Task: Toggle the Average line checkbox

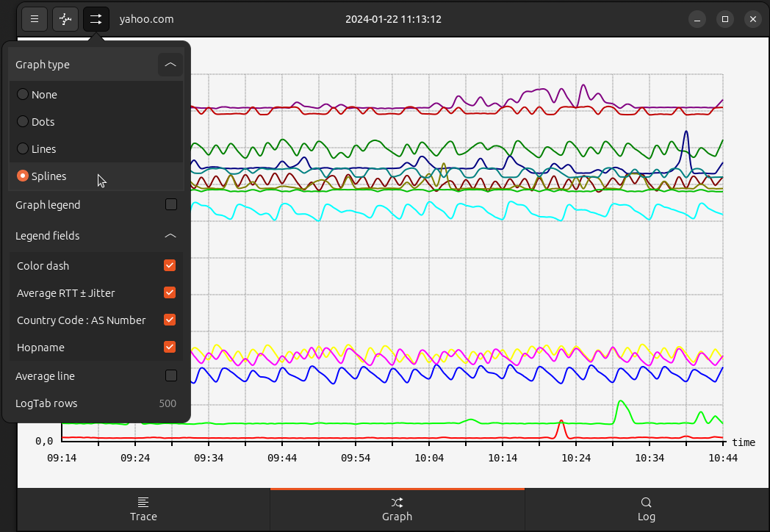Action: click(x=171, y=375)
